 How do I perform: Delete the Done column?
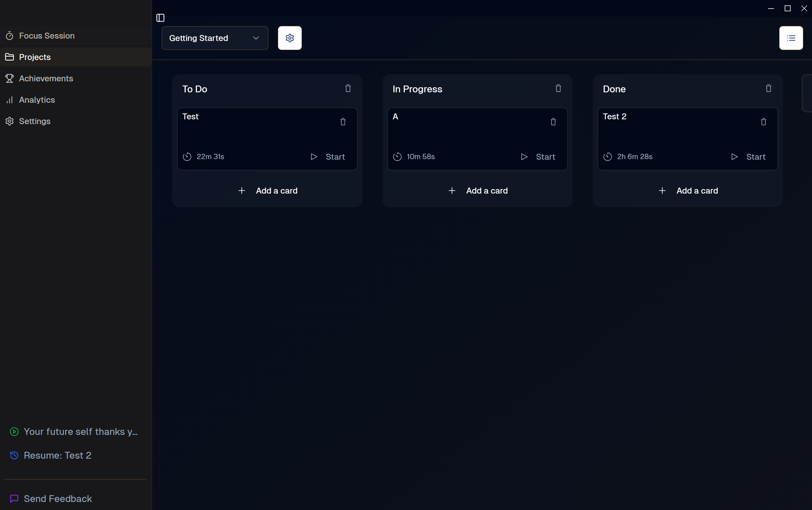769,88
